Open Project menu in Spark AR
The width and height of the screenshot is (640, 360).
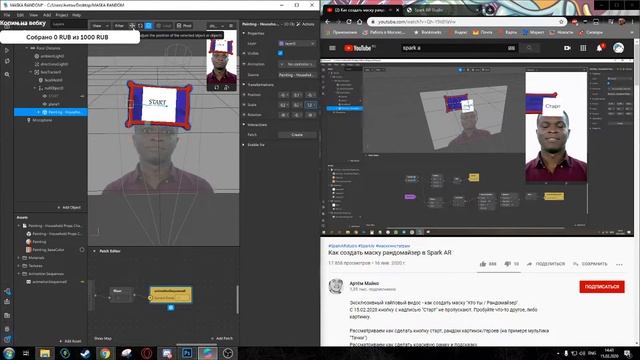point(62,15)
